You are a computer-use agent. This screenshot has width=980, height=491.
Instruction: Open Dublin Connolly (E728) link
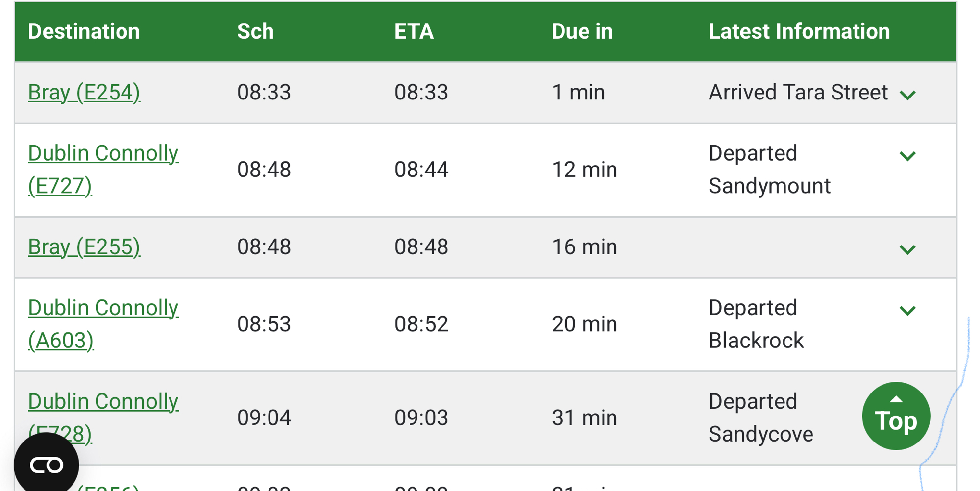pyautogui.click(x=103, y=402)
